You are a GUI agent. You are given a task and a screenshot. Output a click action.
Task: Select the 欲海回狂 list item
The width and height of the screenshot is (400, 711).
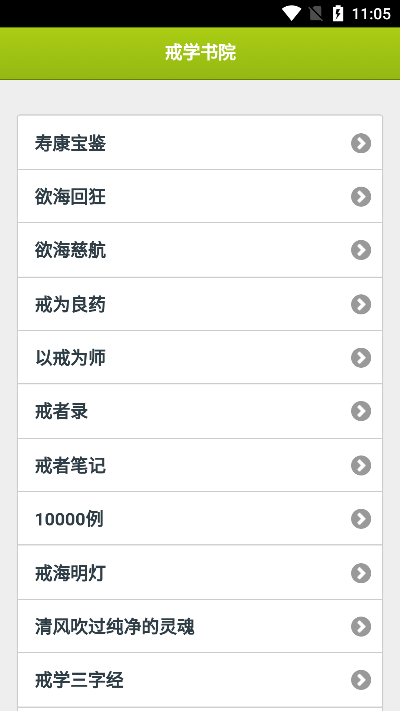point(200,196)
